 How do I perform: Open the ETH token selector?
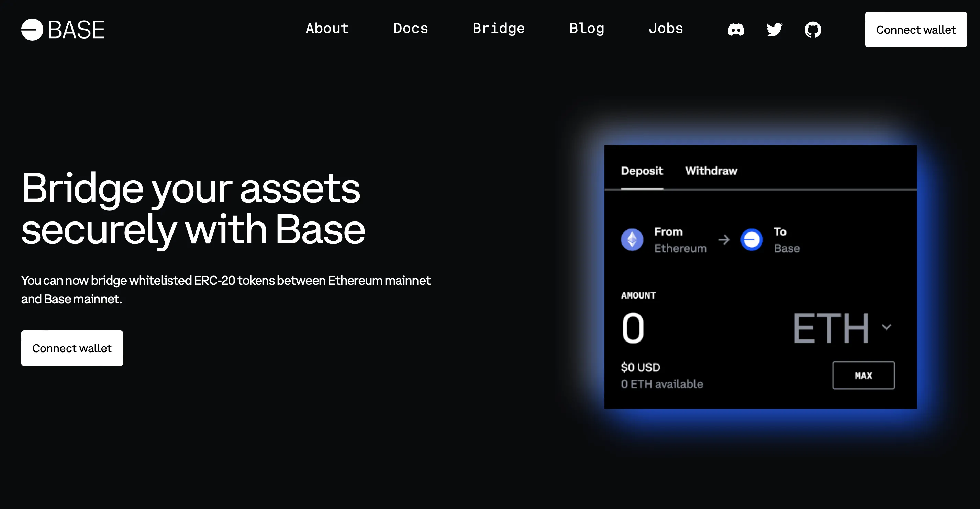(x=831, y=328)
